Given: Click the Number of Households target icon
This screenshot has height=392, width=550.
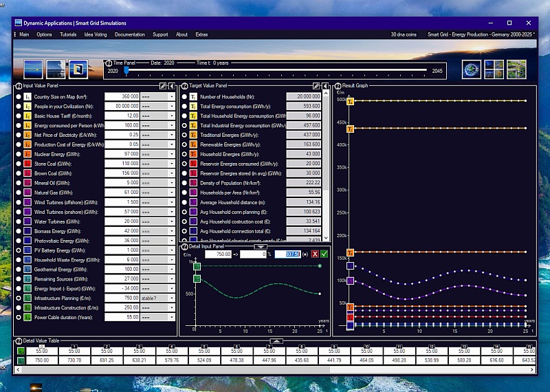Looking at the screenshot, I should pos(193,97).
